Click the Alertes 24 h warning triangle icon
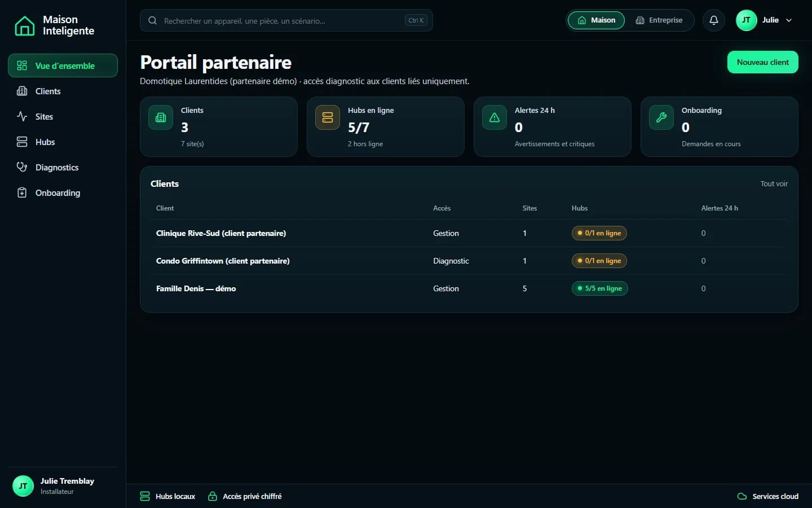This screenshot has height=508, width=812. pyautogui.click(x=495, y=117)
